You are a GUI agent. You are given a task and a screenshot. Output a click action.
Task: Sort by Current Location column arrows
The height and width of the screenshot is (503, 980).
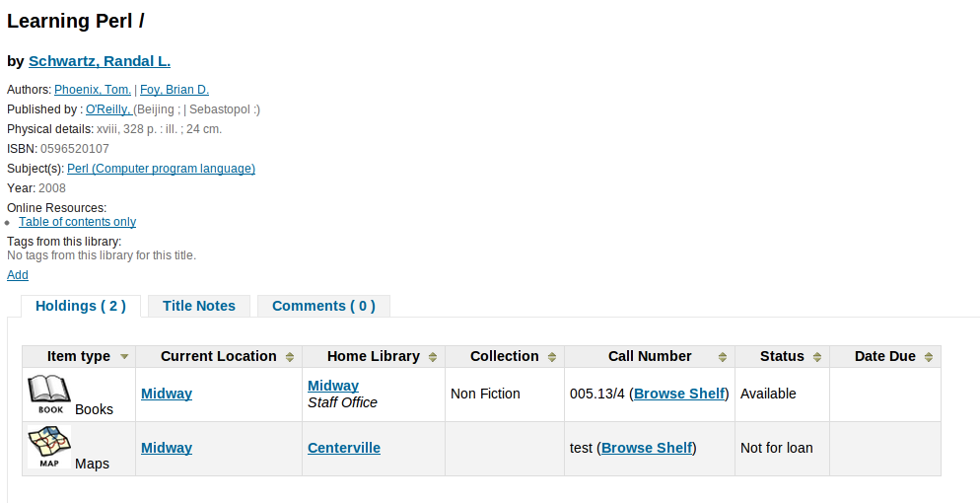pyautogui.click(x=290, y=357)
